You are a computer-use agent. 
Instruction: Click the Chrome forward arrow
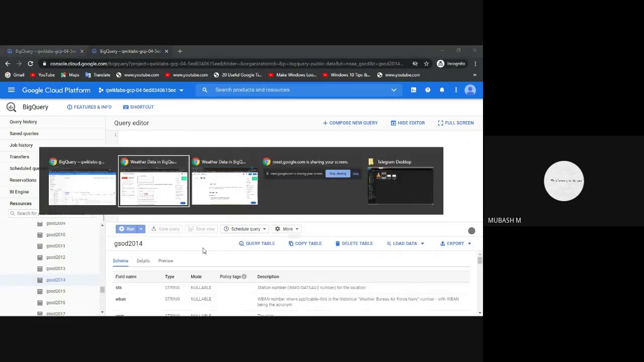19,63
